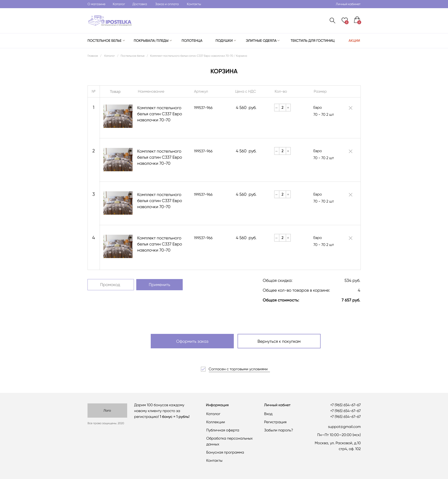Click the Вернуться к покупкам button

[279, 341]
